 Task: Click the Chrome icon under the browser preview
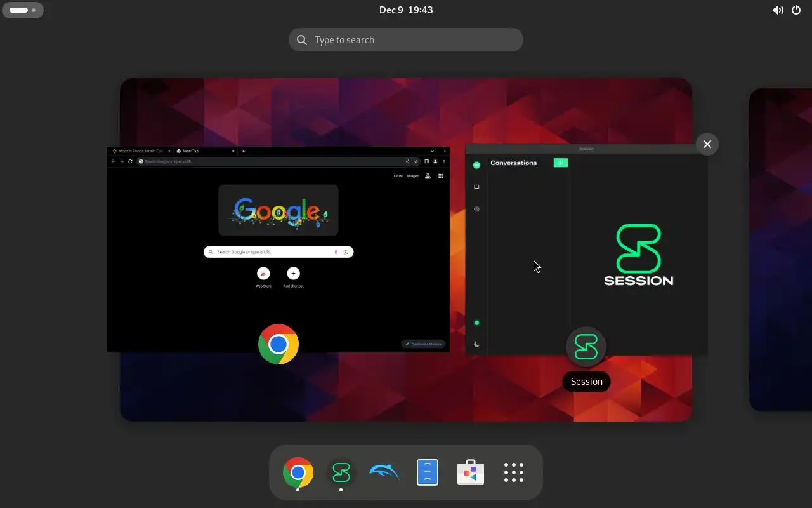pyautogui.click(x=278, y=344)
